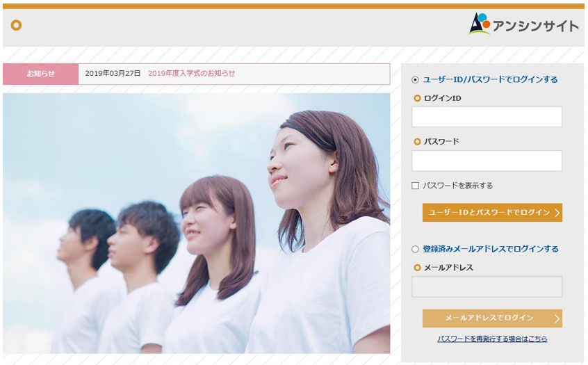The height and width of the screenshot is (365, 588).
Task: Click the chevron arrow on メールアドレスでログイン
Action: tap(557, 318)
